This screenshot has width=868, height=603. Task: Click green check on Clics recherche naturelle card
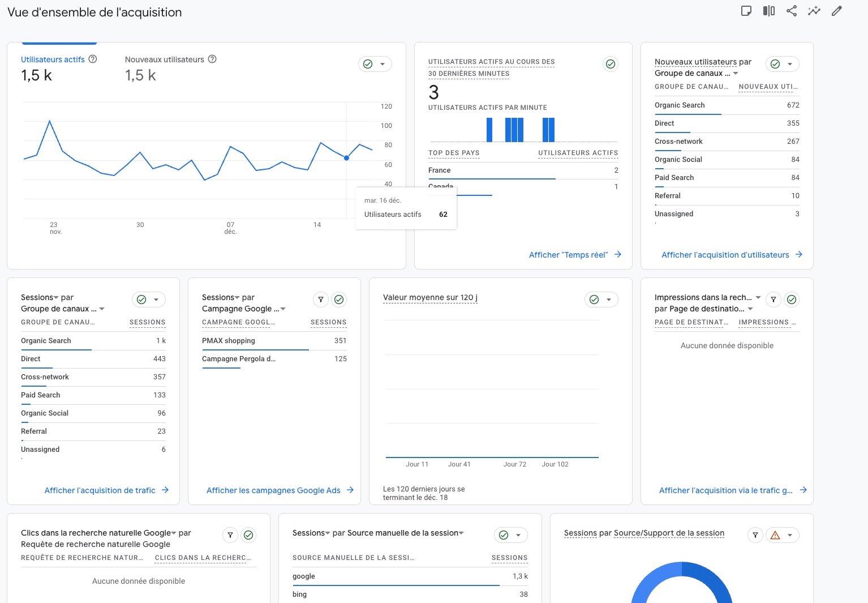[248, 535]
